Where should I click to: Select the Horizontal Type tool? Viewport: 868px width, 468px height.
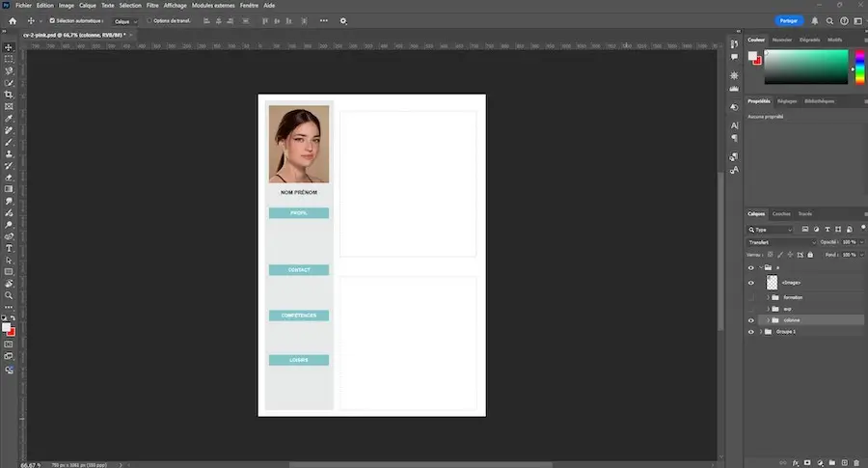tap(9, 249)
